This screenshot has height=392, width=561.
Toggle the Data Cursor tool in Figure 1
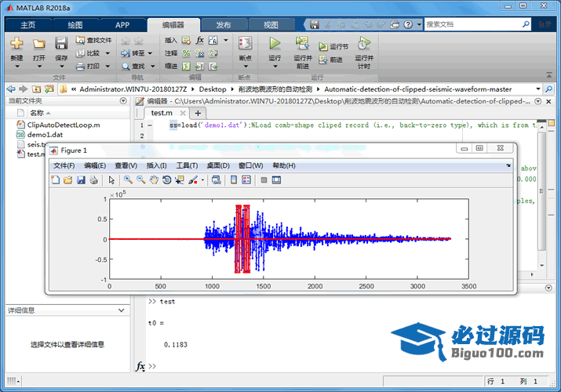(180, 180)
